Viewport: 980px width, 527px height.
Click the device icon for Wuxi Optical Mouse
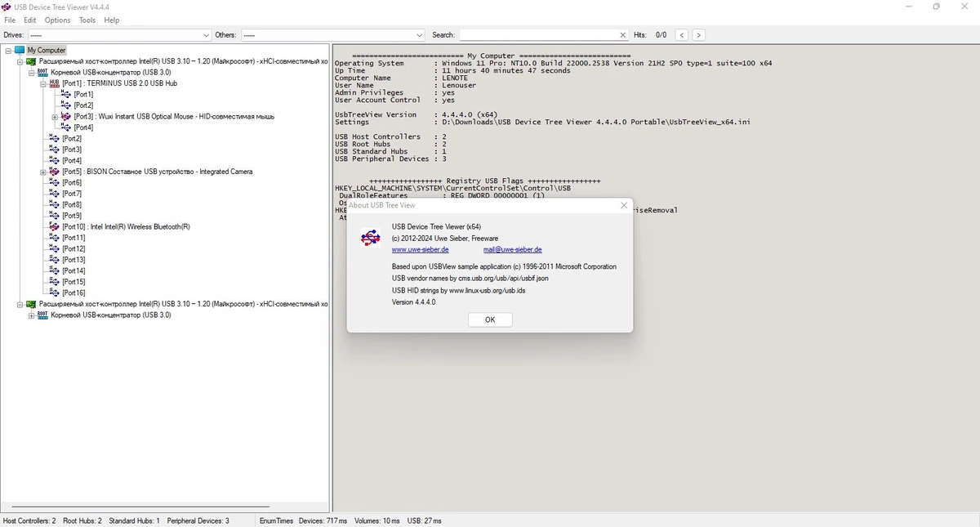[x=66, y=117]
